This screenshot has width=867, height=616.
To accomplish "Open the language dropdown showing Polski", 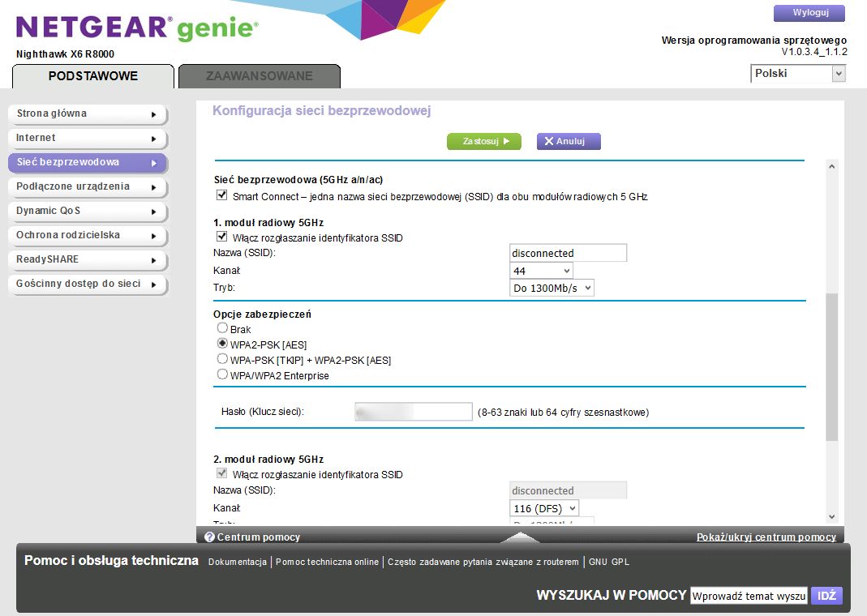I will pos(798,74).
